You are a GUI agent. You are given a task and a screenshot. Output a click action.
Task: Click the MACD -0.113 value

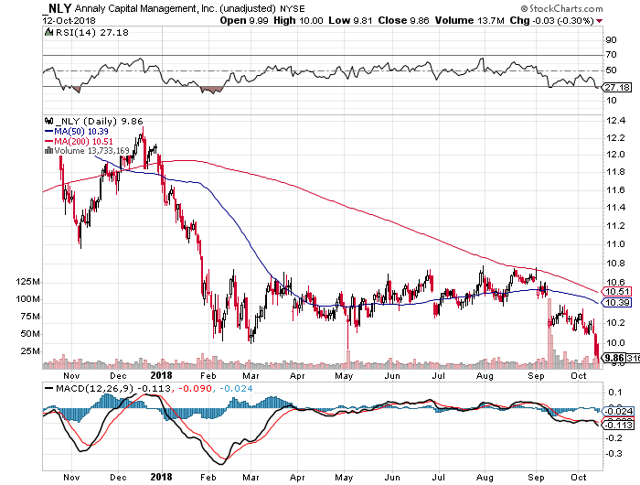tap(155, 388)
